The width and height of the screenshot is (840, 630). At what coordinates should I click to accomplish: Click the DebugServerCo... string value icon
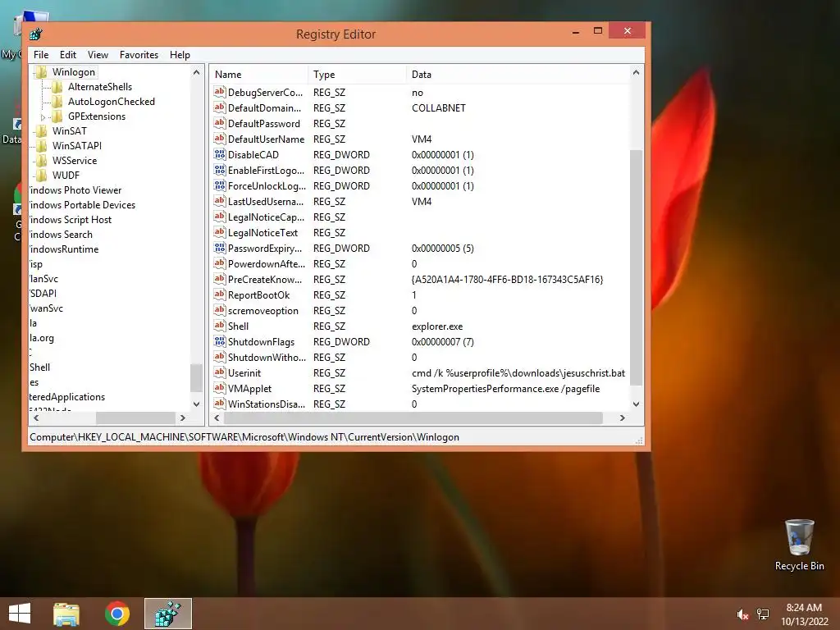[x=220, y=92]
